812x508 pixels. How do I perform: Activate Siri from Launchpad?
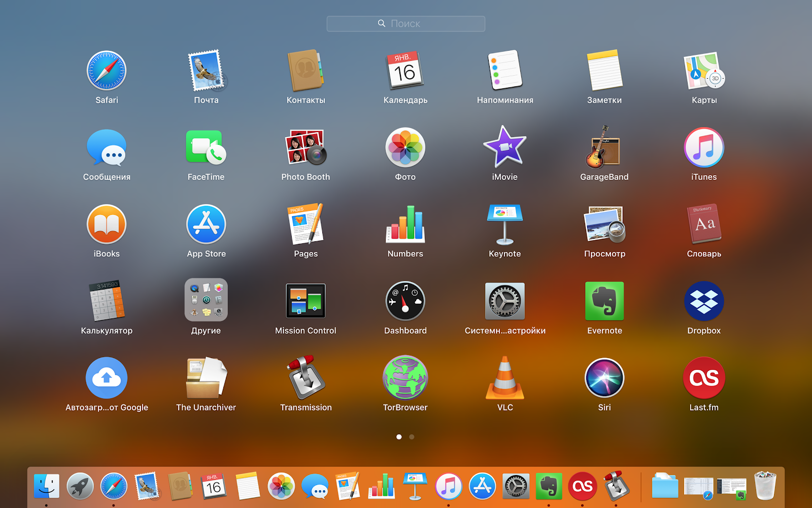[604, 378]
